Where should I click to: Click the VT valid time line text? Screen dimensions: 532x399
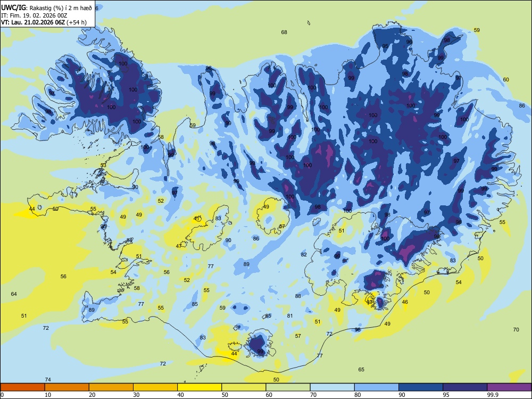click(x=44, y=22)
